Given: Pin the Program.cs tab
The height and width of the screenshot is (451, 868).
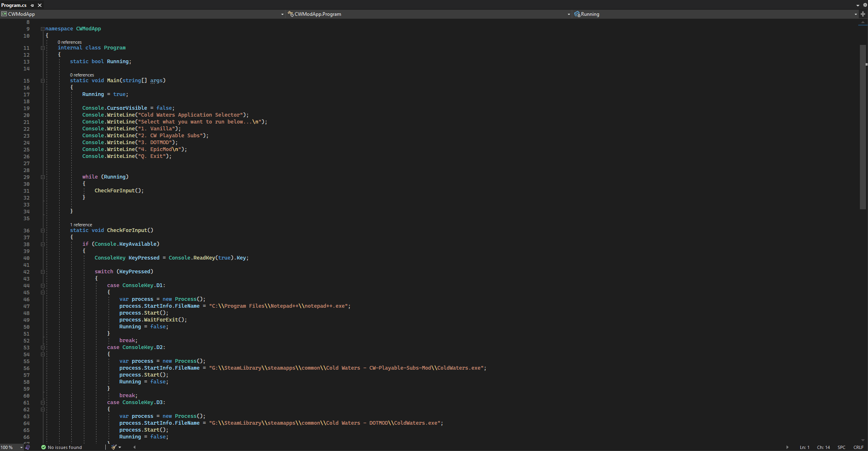Looking at the screenshot, I should click(x=32, y=5).
